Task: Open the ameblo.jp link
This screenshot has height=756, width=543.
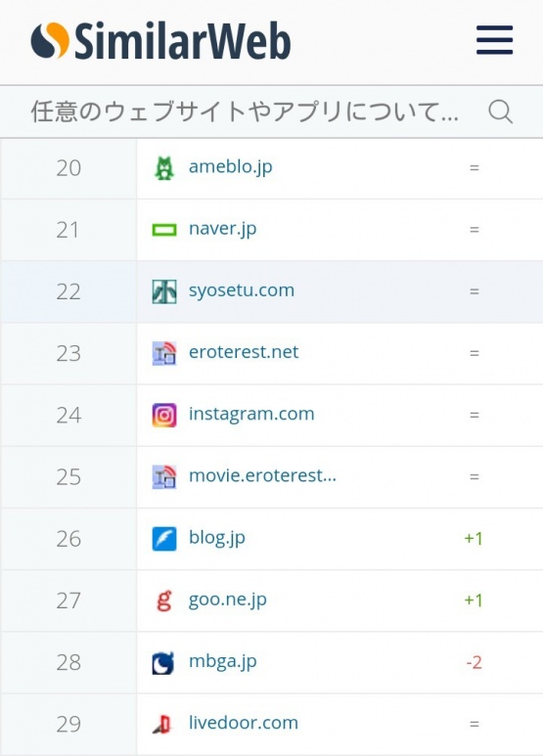Action: 231,167
